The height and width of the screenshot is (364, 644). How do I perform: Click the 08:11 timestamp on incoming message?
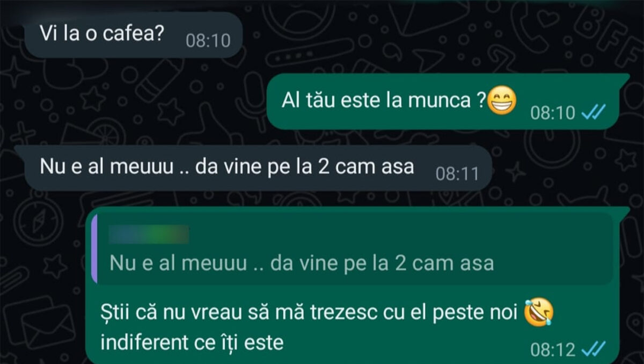point(457,174)
